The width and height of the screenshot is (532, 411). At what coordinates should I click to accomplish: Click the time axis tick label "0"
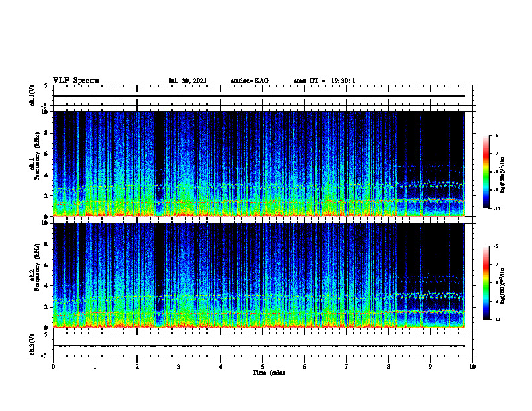pos(53,367)
